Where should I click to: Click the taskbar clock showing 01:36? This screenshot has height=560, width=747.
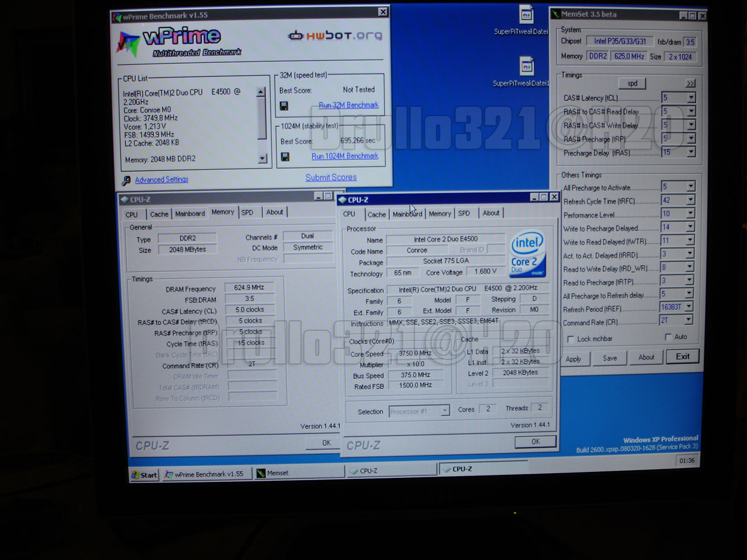click(x=687, y=460)
